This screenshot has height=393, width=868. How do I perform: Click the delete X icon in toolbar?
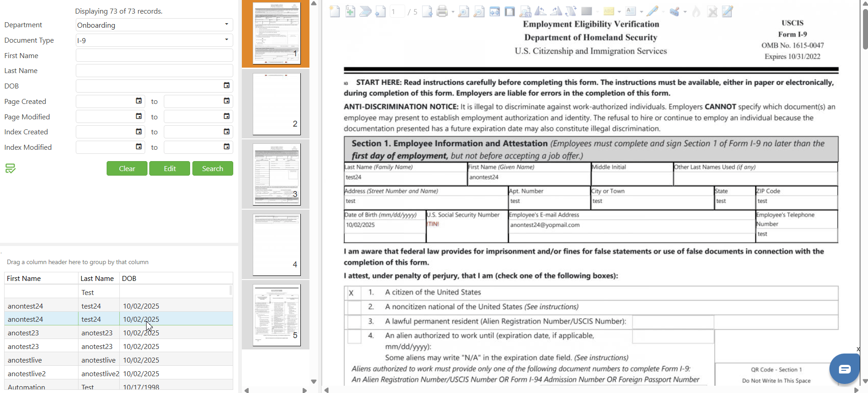pos(712,12)
